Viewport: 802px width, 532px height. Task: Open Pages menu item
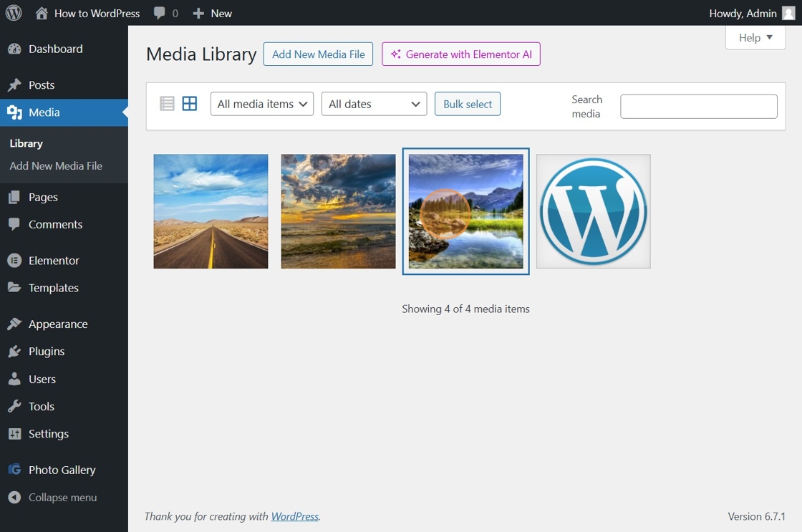[43, 197]
